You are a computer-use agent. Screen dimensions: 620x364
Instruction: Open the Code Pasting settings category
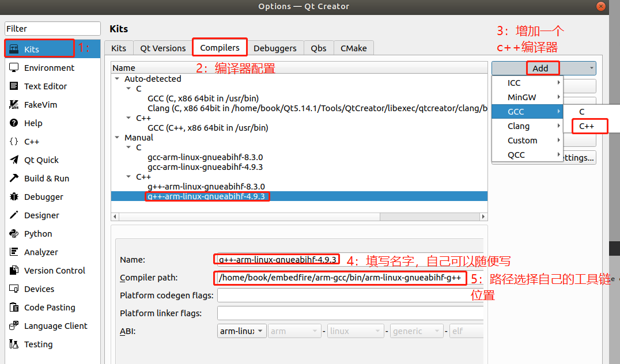click(52, 308)
